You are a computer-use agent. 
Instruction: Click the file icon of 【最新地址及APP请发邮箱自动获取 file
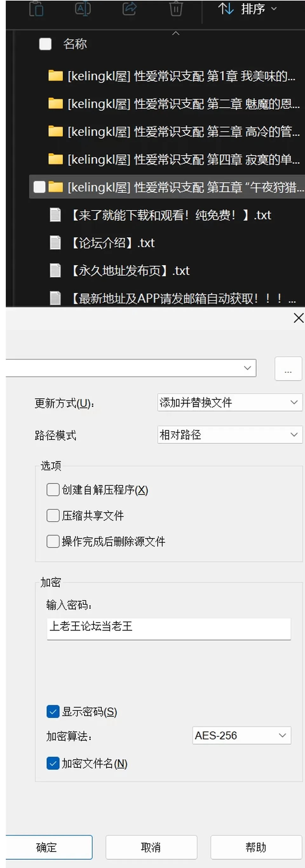pos(55,298)
